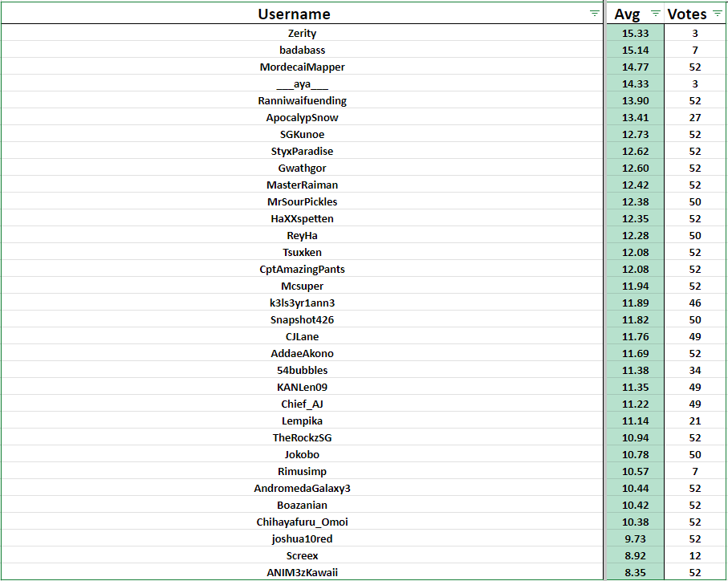This screenshot has height=581, width=728.
Task: Select 54bubbles' votes cell showing 34
Action: pos(695,370)
